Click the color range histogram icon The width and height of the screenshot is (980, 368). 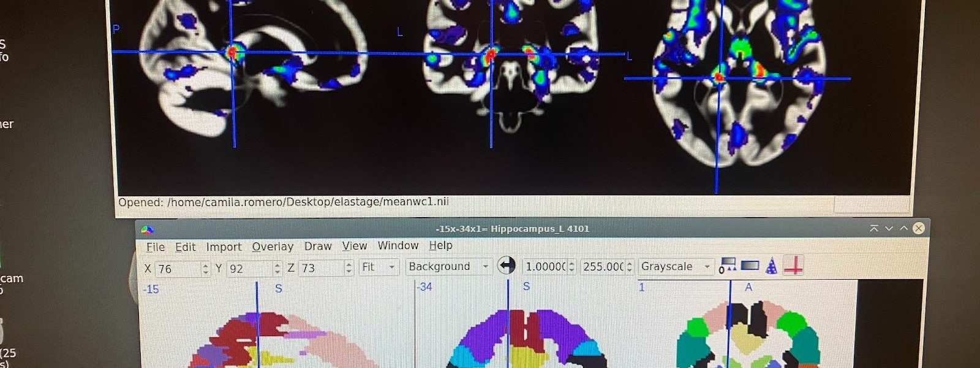[726, 266]
